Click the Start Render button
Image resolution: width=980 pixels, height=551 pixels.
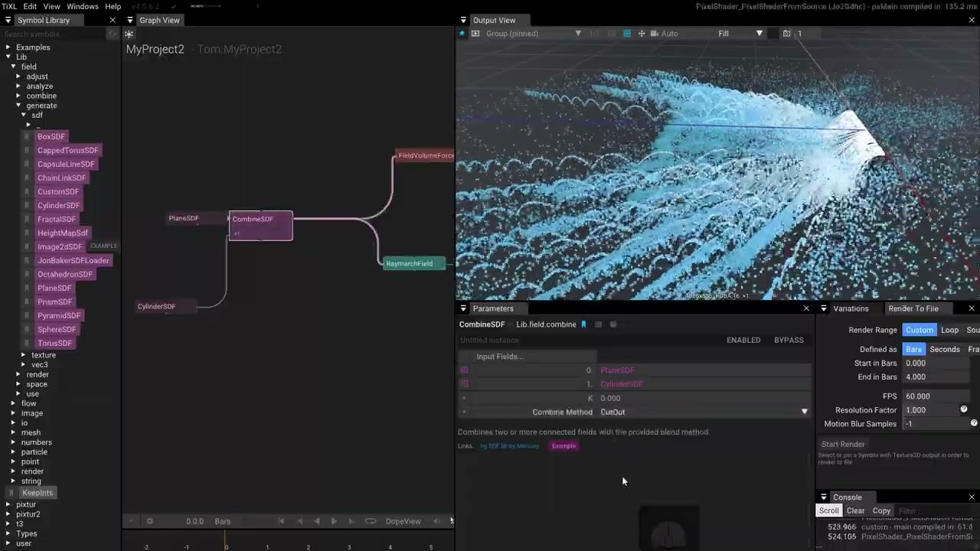[x=843, y=445]
